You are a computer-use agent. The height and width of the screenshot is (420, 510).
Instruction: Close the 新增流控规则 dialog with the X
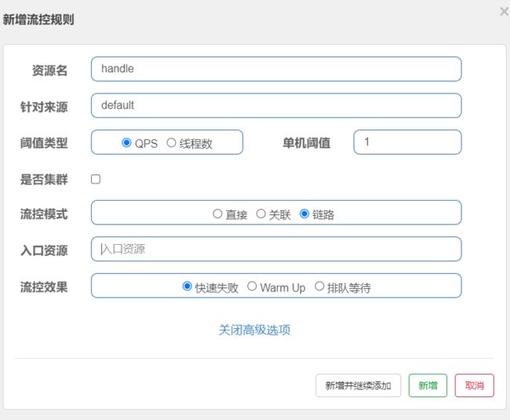click(504, 12)
